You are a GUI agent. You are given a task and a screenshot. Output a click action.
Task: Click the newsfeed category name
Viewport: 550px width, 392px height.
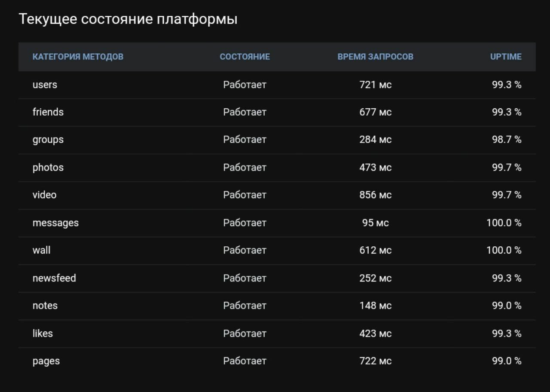click(54, 278)
